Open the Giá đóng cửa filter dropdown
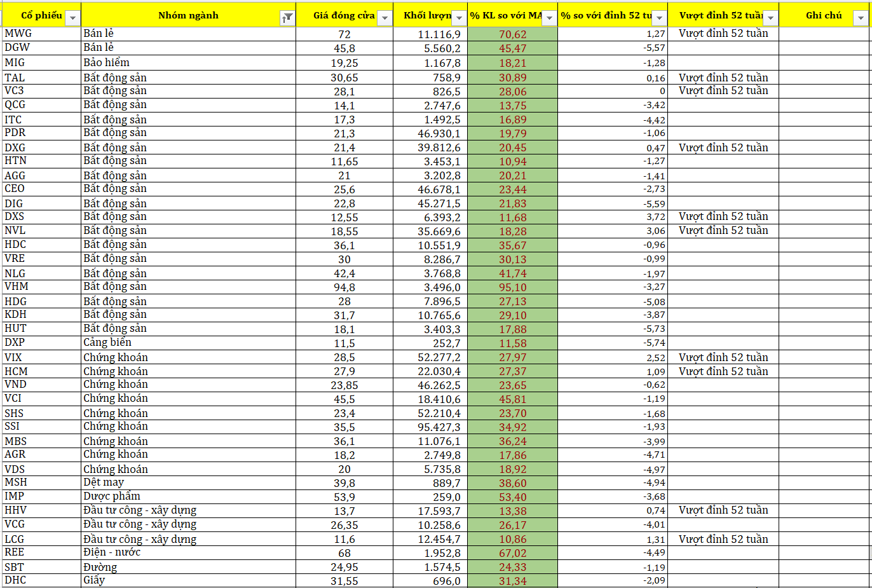This screenshot has width=872, height=588. pos(385,18)
